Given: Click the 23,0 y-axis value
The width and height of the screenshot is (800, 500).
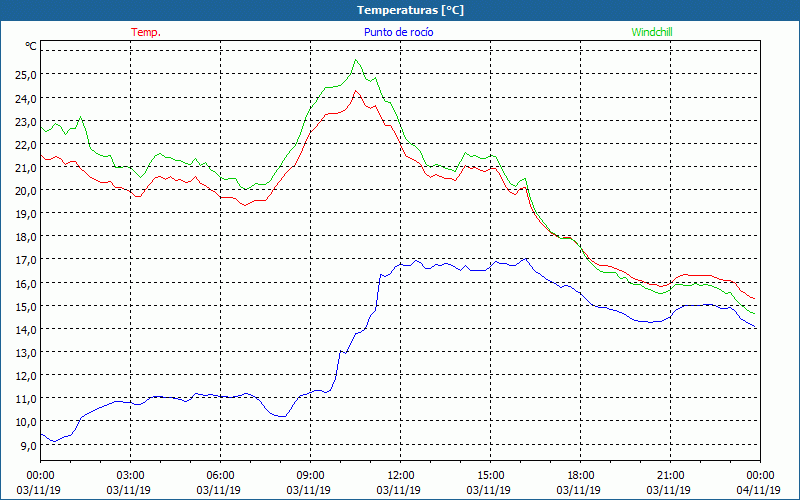Looking at the screenshot, I should click(26, 121).
